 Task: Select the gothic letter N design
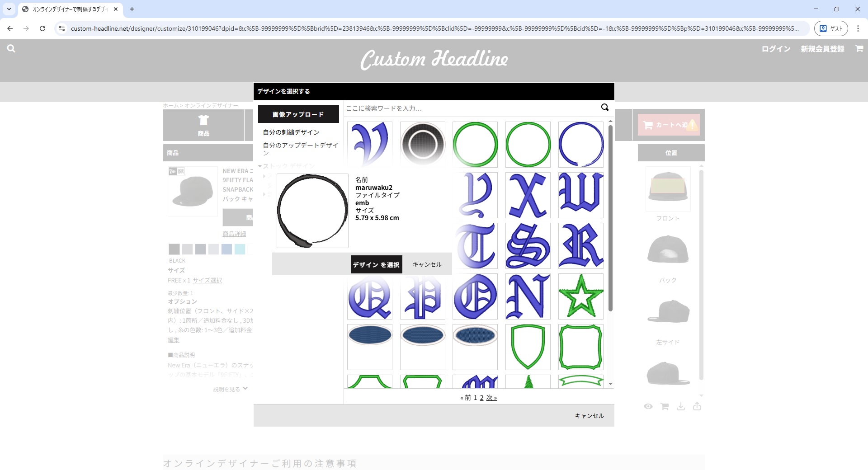[x=528, y=296]
